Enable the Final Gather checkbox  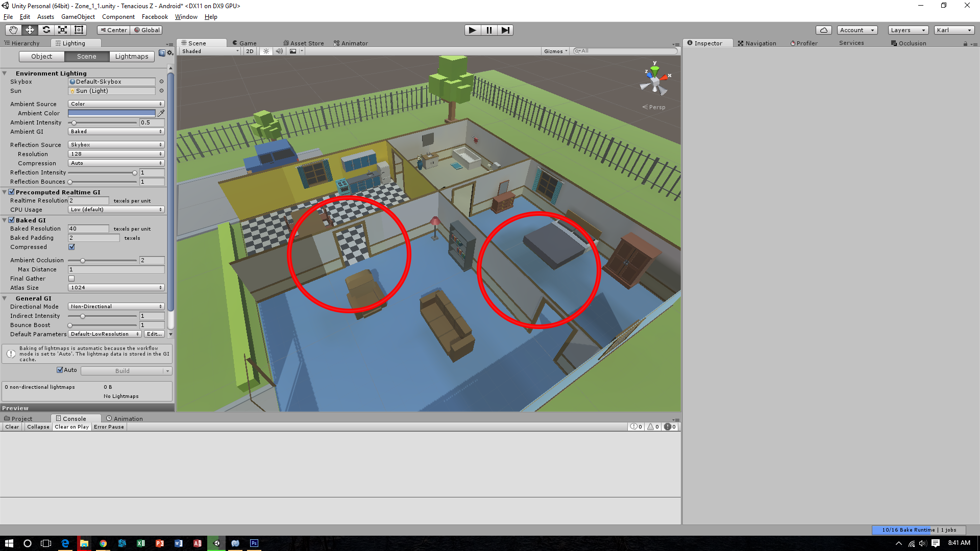71,279
